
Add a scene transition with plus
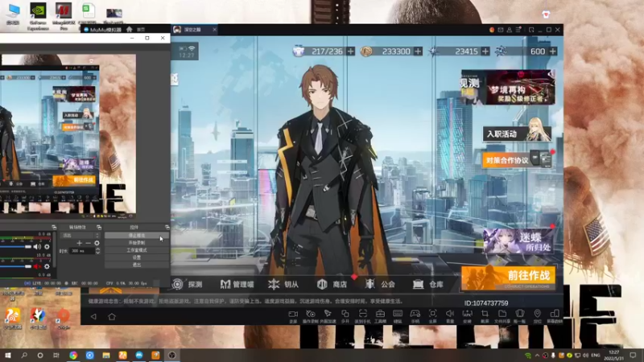(x=79, y=243)
